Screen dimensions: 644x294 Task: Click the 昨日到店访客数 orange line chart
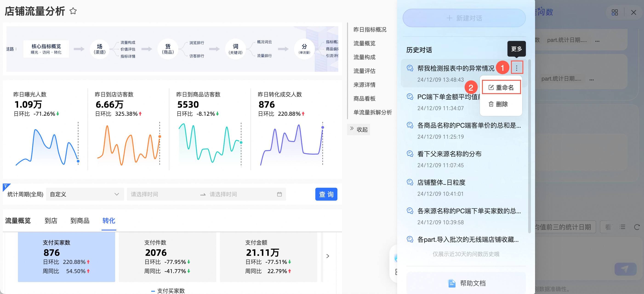(129, 144)
